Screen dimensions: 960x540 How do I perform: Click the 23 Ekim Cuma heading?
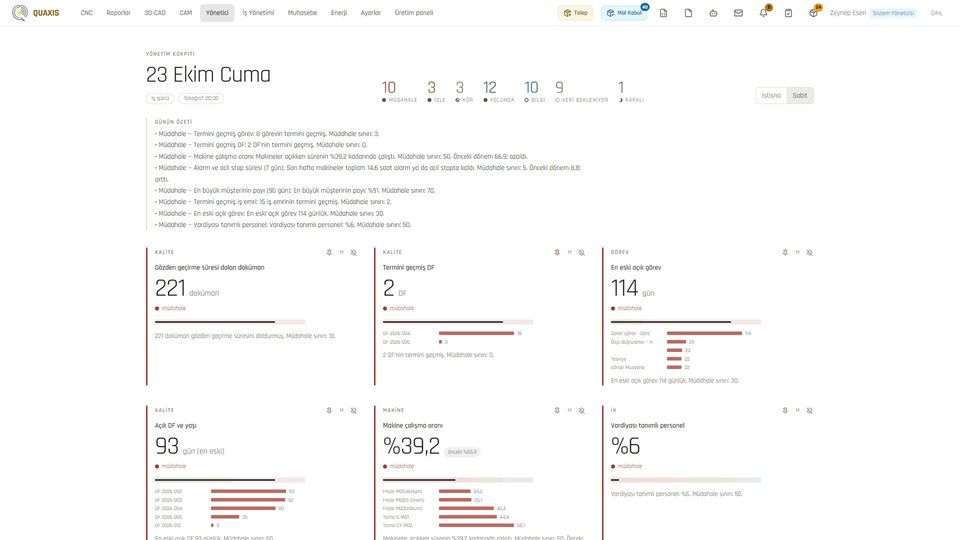point(208,75)
